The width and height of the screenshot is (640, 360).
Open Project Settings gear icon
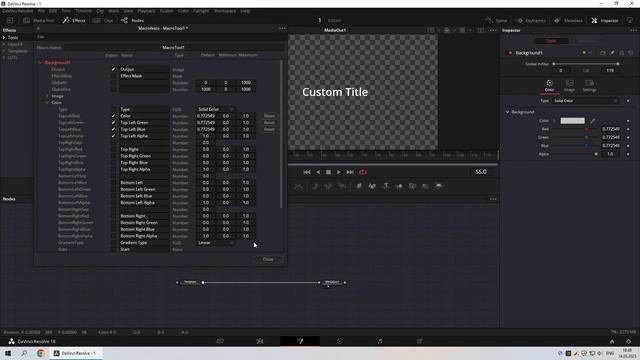629,342
